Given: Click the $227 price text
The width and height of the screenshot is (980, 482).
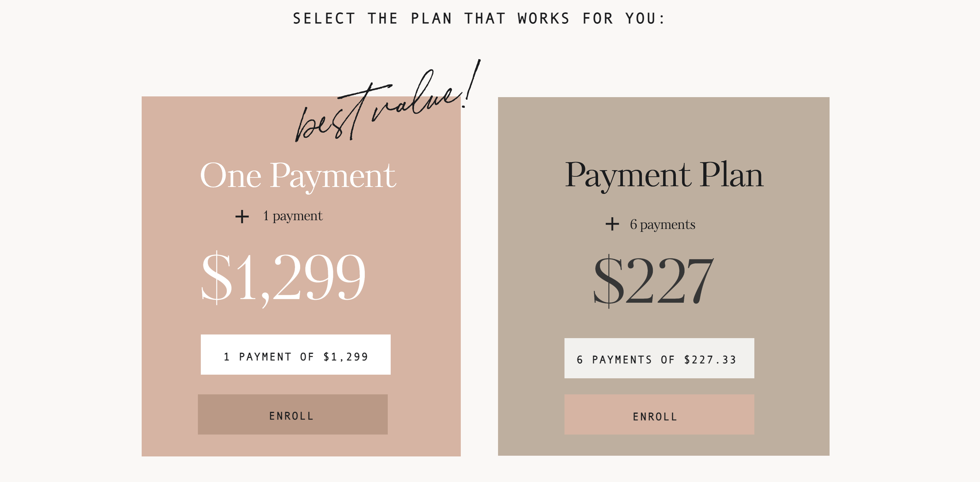Looking at the screenshot, I should pos(653,281).
